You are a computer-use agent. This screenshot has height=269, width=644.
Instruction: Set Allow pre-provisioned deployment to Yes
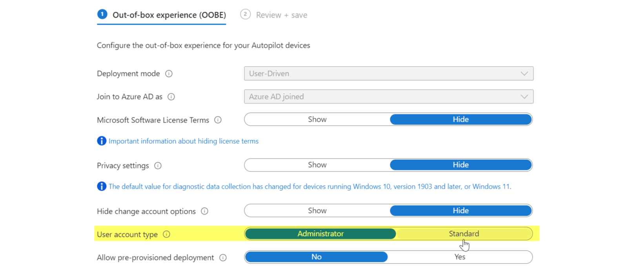tap(460, 257)
